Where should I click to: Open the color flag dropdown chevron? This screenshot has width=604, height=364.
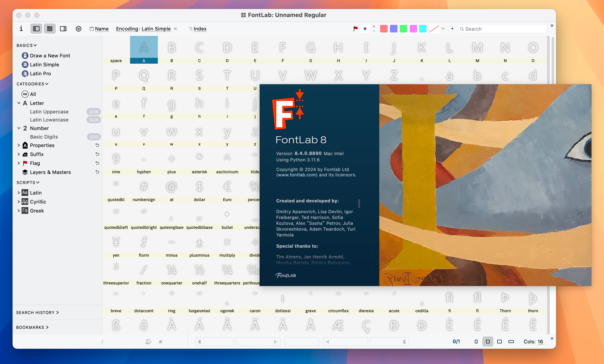(443, 29)
